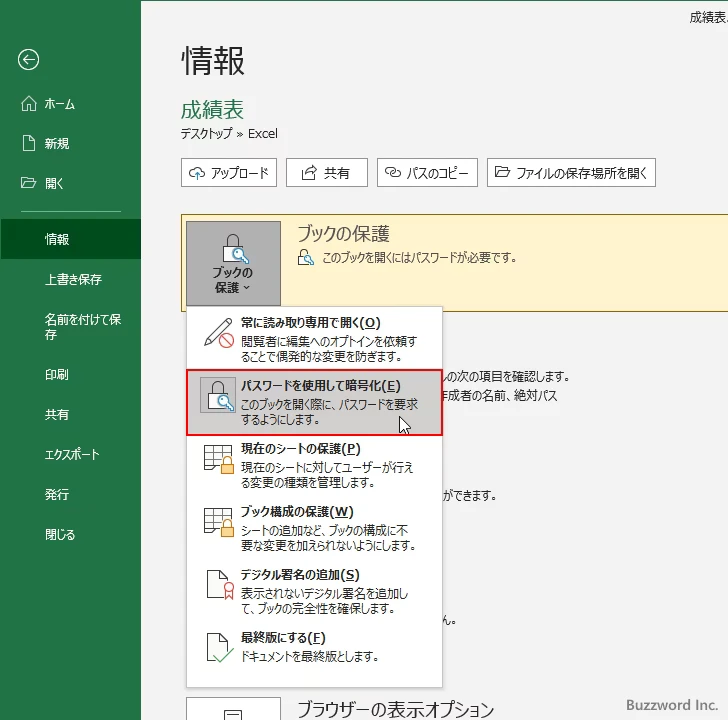Click the share arrow icon in 共有 button

[309, 173]
